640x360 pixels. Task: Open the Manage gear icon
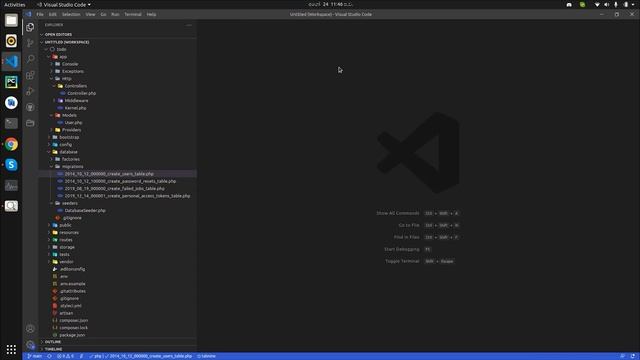pyautogui.click(x=30, y=345)
